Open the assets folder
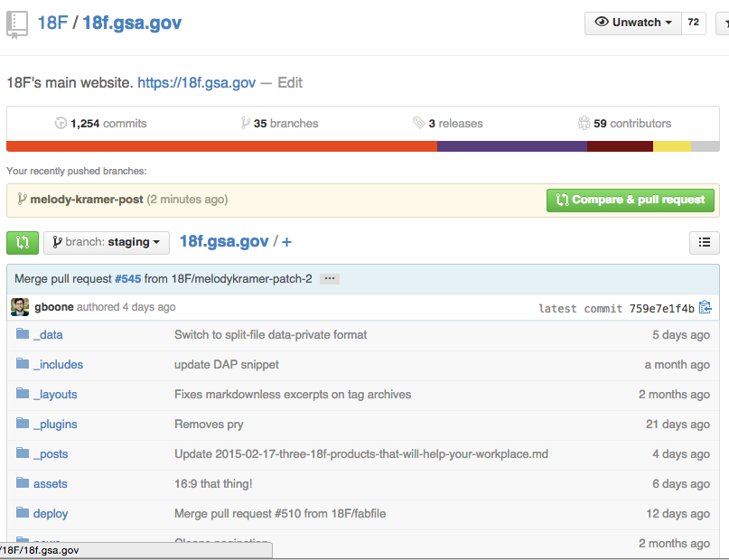Viewport: 729px width, 560px height. point(51,484)
